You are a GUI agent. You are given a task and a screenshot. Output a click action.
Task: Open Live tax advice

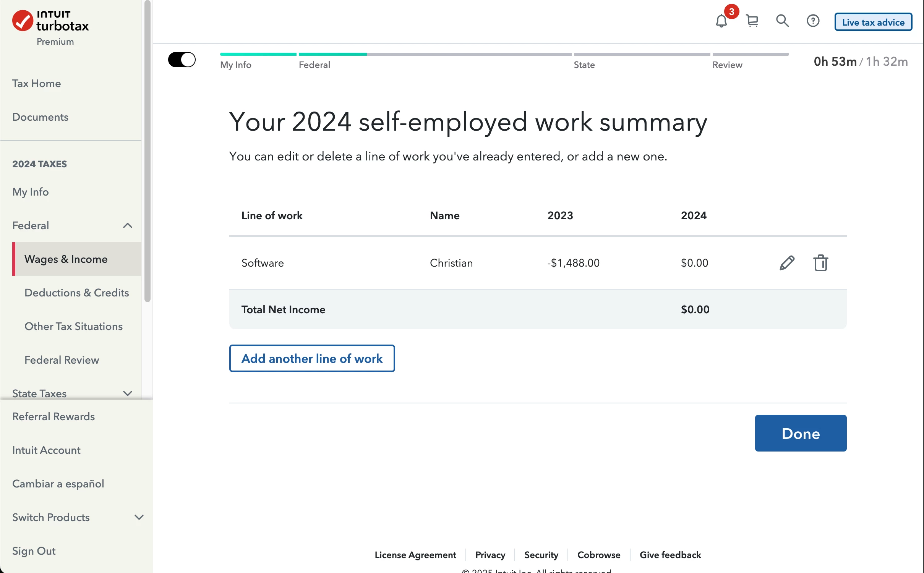pyautogui.click(x=873, y=22)
